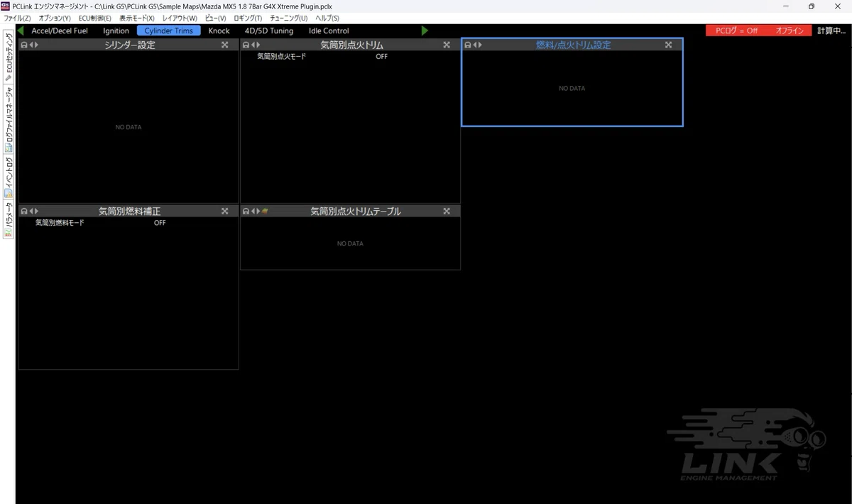This screenshot has height=504, width=852.
Task: Close the 気筒別点火トリムテーブル panel
Action: coord(447,211)
